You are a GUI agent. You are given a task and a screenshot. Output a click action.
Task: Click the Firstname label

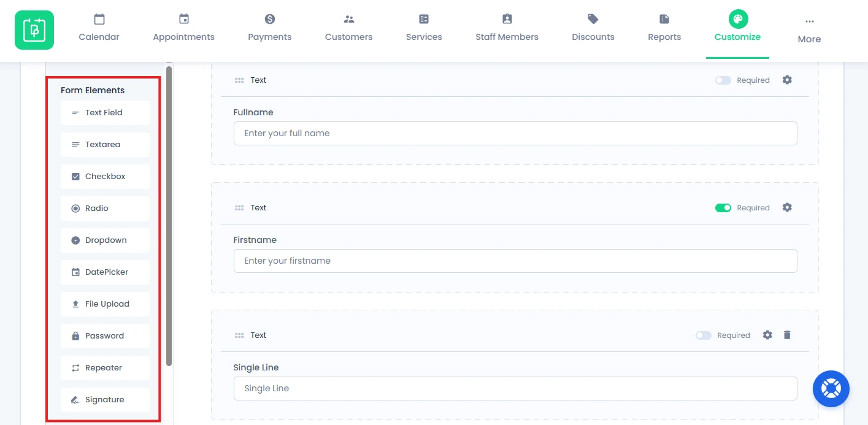point(255,240)
